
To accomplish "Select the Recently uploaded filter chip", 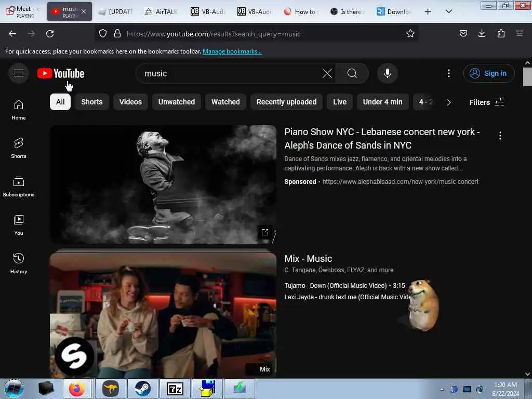I will pos(286,102).
